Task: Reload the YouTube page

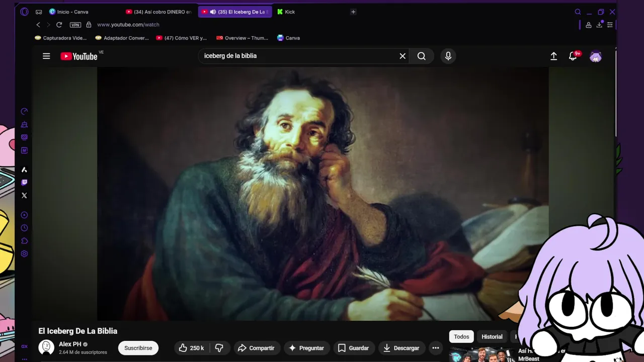Action: (59, 25)
